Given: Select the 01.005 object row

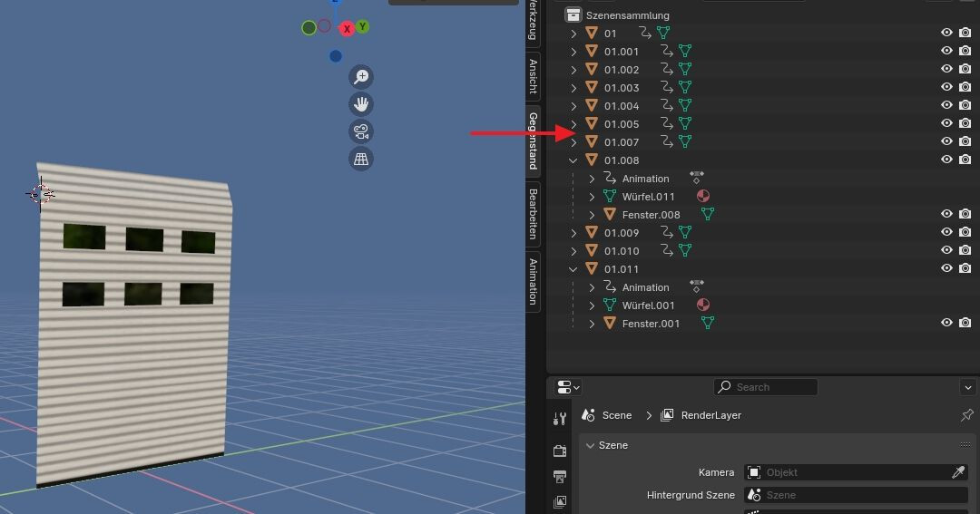Looking at the screenshot, I should pyautogui.click(x=762, y=123).
